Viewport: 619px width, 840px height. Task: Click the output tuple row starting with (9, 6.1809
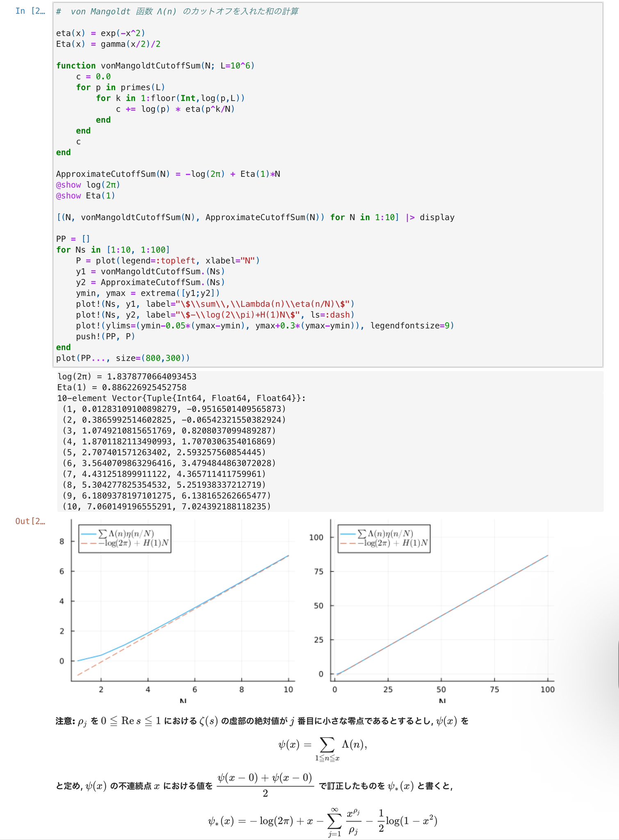(x=167, y=495)
